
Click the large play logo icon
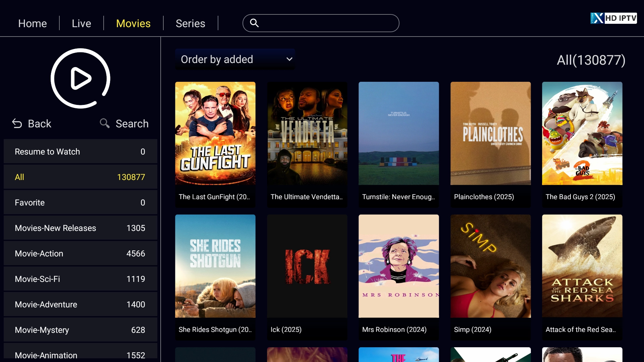(80, 78)
